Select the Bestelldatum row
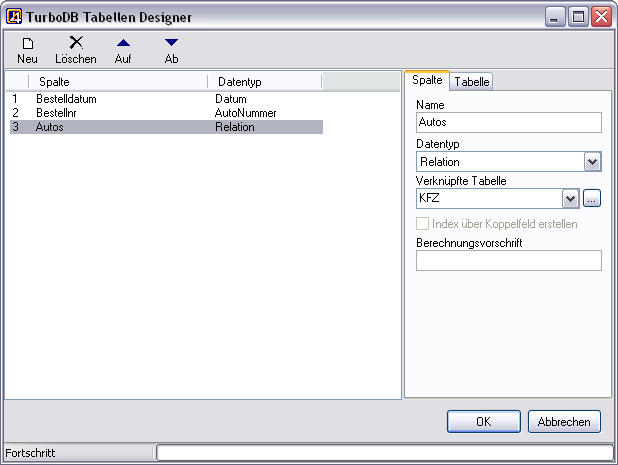Viewport: 618px width, 465px height. pos(166,99)
